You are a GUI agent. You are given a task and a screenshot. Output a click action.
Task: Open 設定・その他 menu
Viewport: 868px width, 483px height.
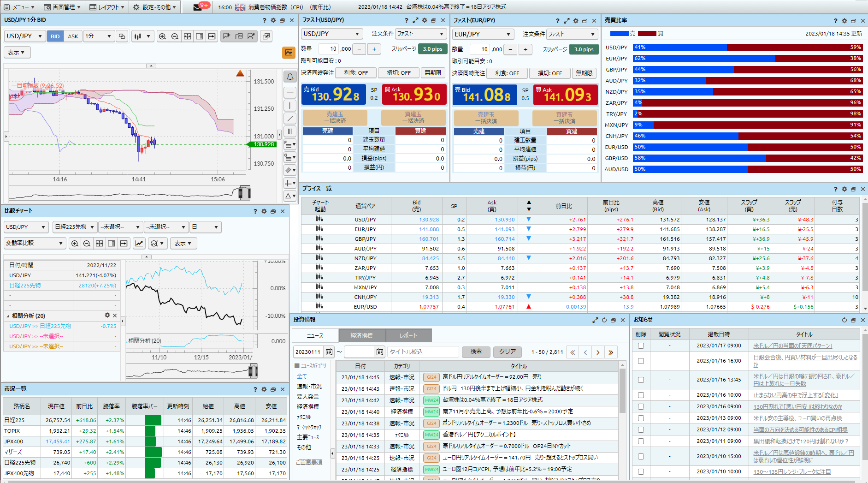click(154, 7)
